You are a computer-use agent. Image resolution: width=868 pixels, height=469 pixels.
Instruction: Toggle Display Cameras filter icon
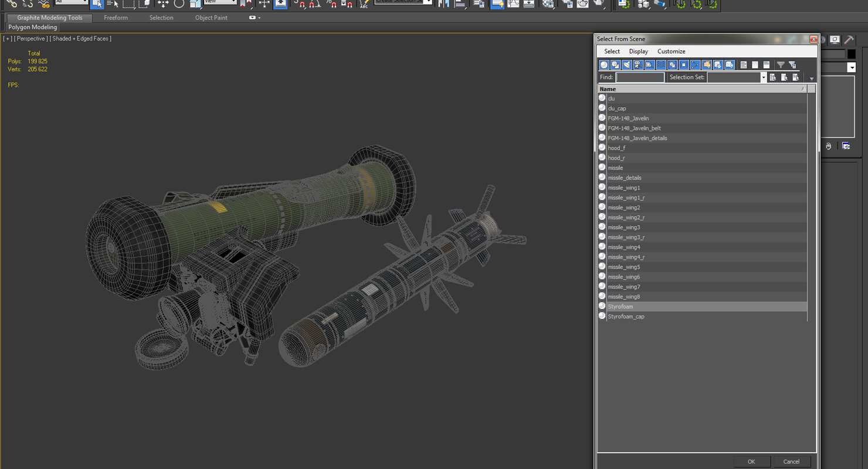[638, 64]
